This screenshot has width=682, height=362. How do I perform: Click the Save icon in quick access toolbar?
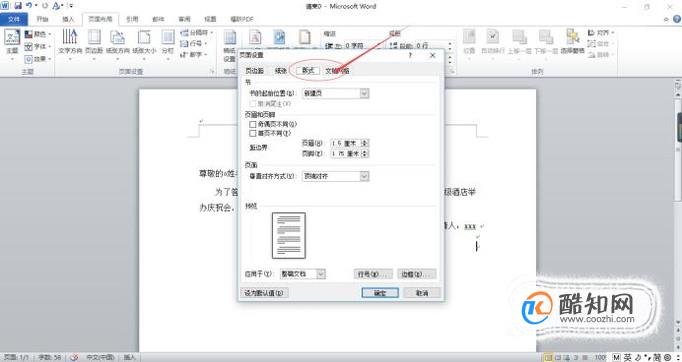pos(18,6)
